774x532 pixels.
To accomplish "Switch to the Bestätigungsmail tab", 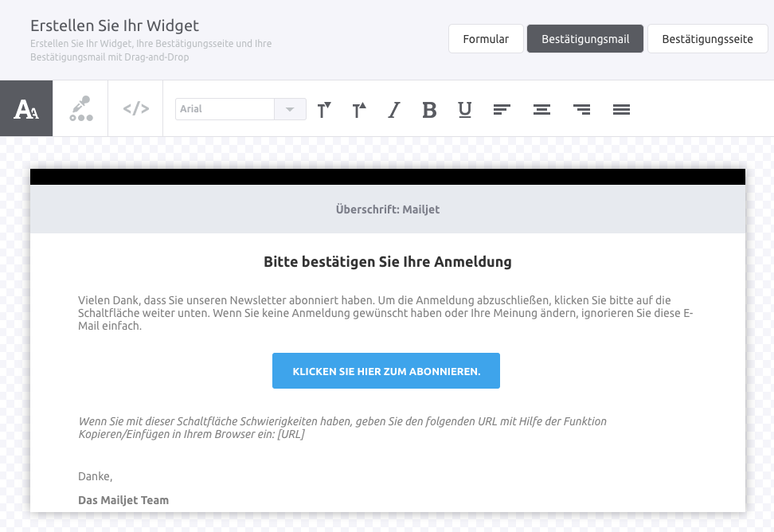I will point(585,38).
